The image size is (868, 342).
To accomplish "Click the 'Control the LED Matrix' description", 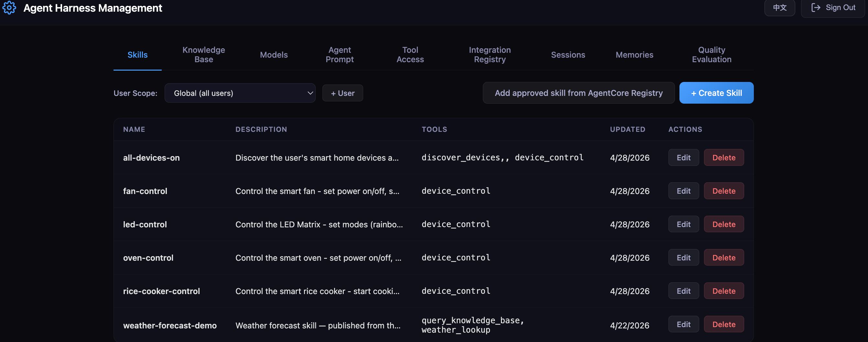I will coord(319,224).
